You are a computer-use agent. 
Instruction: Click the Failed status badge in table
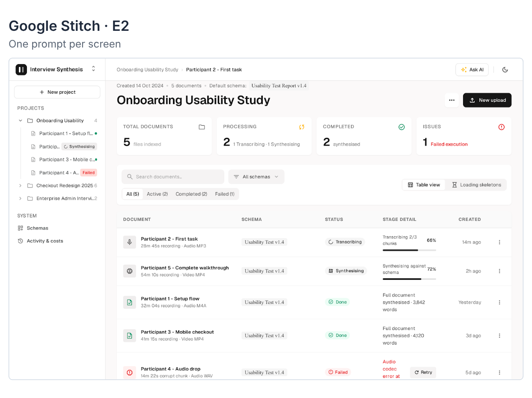coord(338,372)
